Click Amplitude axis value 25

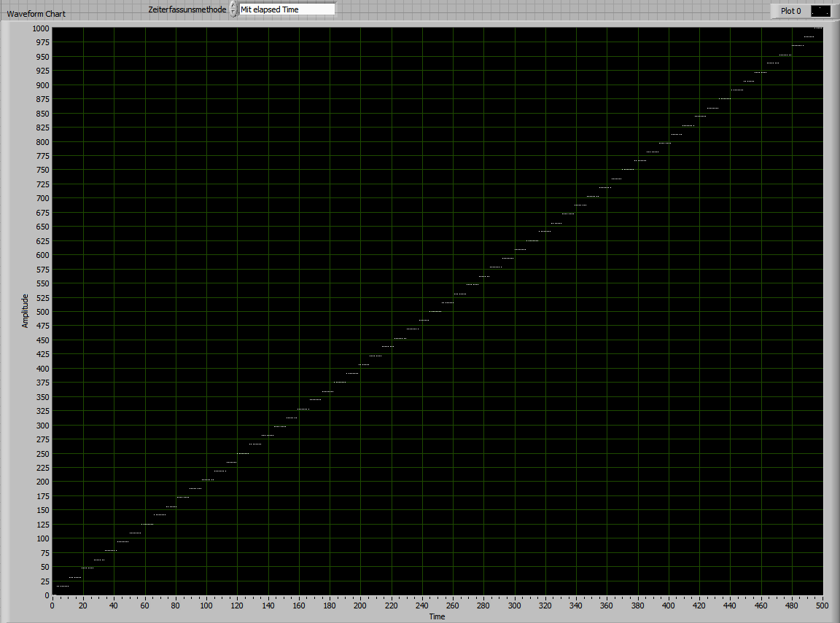click(45, 581)
